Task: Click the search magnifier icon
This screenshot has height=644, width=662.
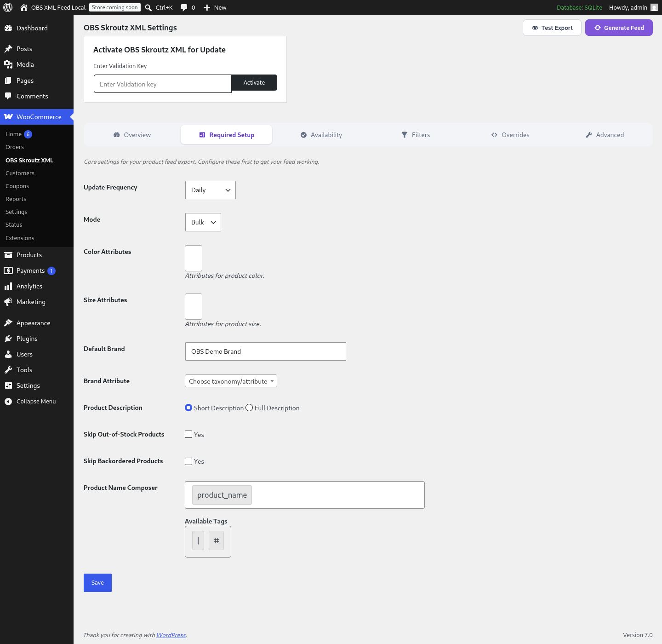Action: point(148,7)
